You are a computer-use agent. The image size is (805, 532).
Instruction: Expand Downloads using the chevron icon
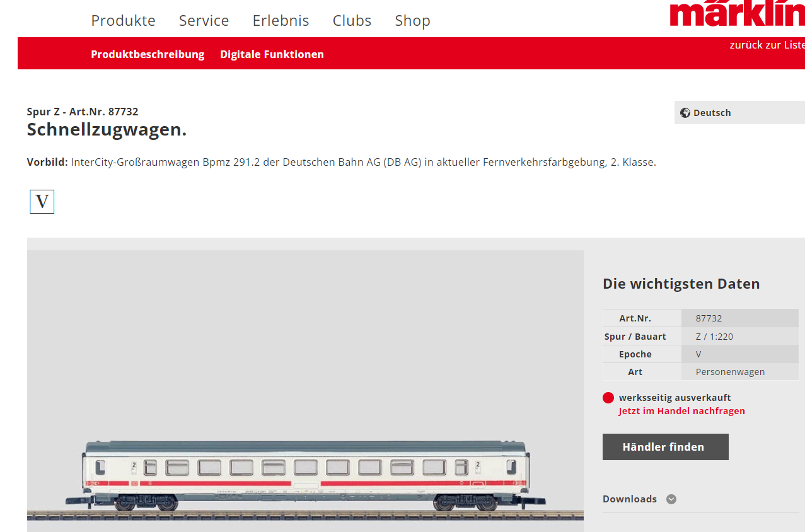click(x=671, y=499)
